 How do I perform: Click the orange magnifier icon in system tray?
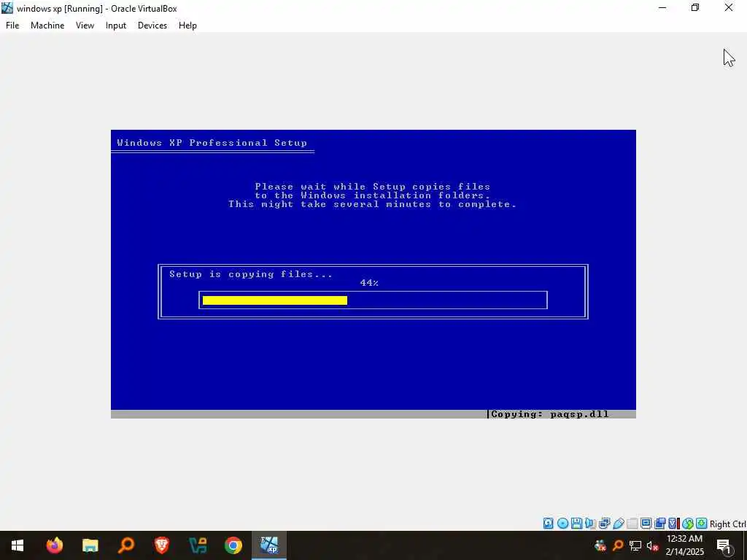[618, 545]
